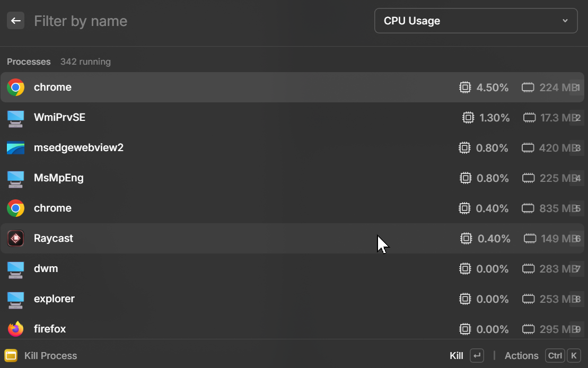Click the Filter by name input field
Viewport: 588px width, 368px height.
(159, 20)
